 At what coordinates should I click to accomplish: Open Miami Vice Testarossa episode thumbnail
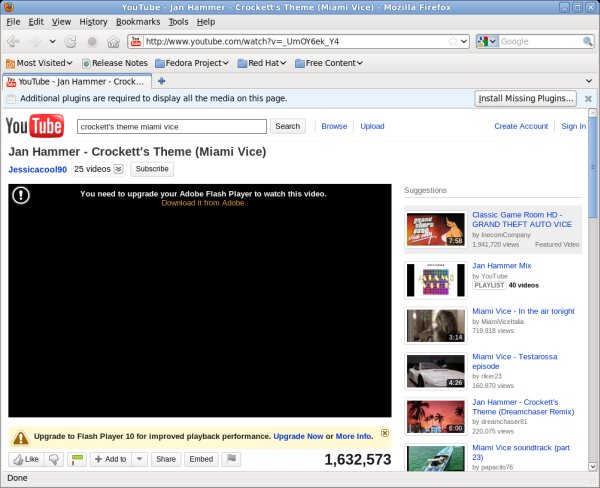435,371
